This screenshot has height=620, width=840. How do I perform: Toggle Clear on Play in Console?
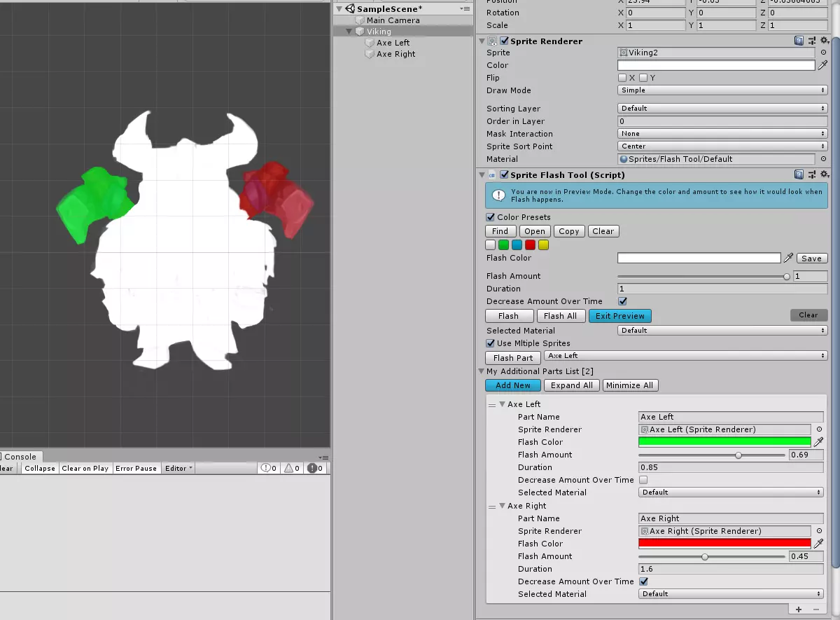point(85,468)
